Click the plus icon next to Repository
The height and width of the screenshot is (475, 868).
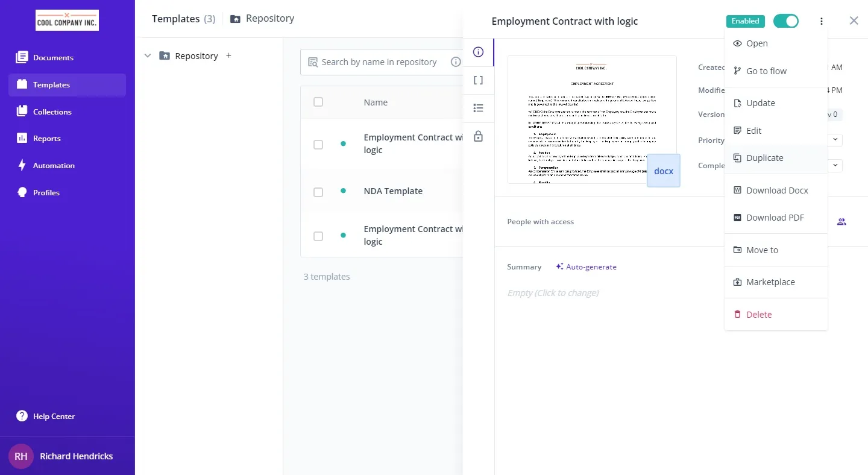coord(228,55)
